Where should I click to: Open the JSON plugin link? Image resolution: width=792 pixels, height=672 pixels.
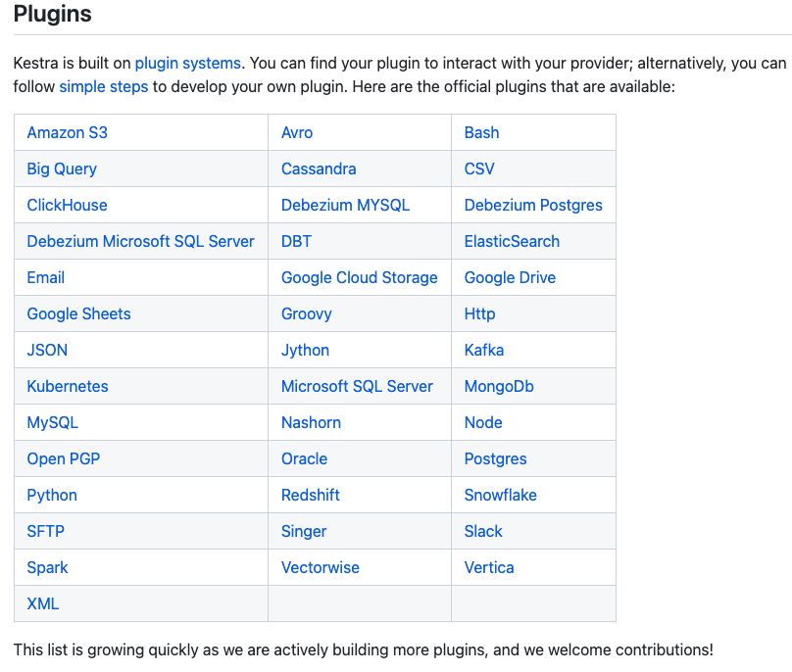click(47, 351)
